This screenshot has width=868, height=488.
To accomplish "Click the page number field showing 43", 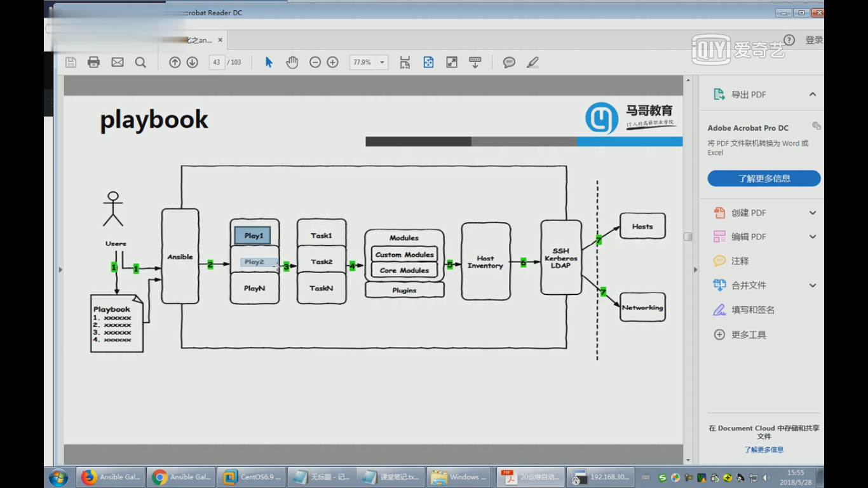I will 217,62.
